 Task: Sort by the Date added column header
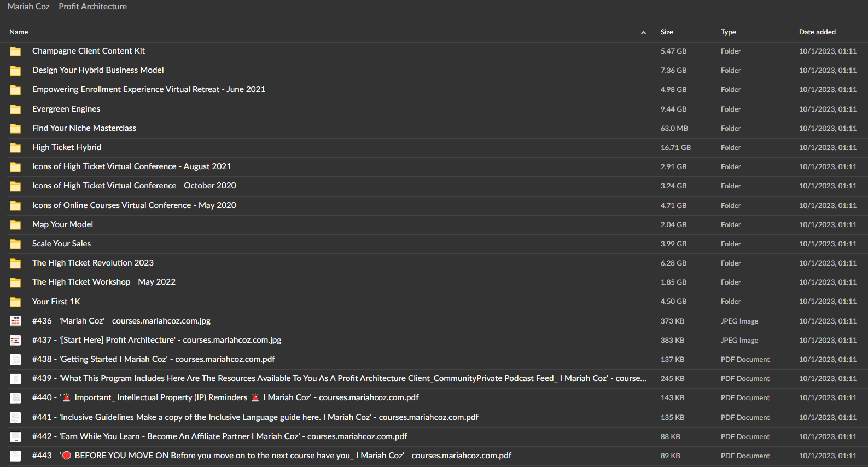(x=817, y=32)
